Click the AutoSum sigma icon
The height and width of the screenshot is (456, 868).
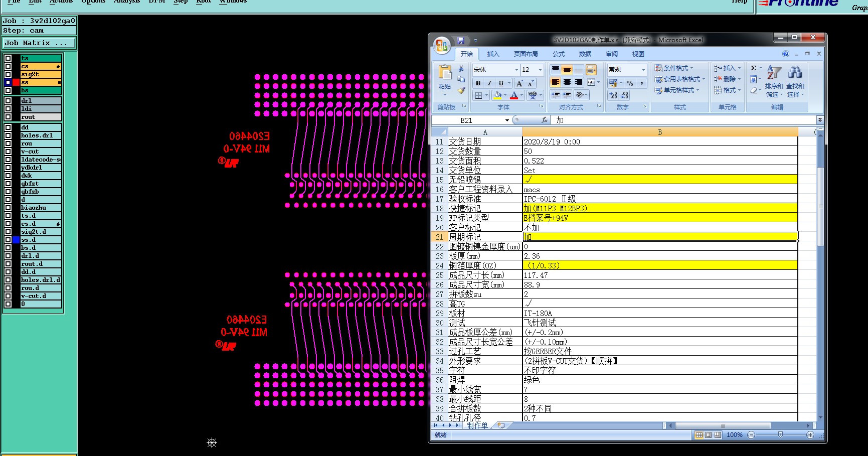click(753, 68)
